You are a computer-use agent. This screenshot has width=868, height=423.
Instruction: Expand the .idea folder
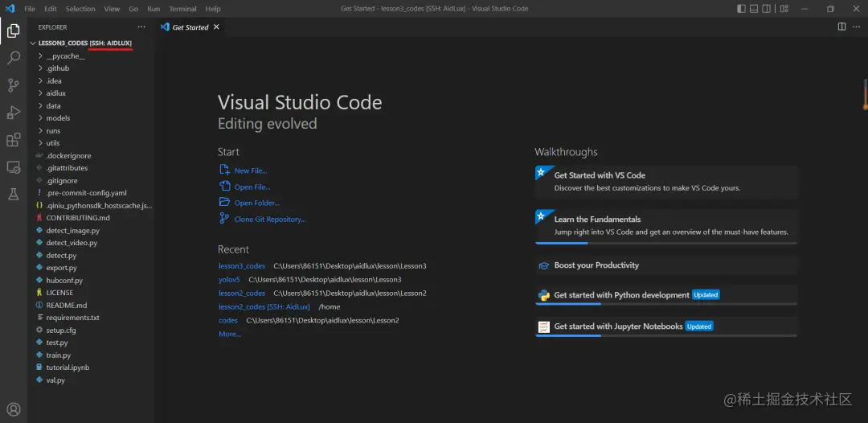(x=92, y=81)
